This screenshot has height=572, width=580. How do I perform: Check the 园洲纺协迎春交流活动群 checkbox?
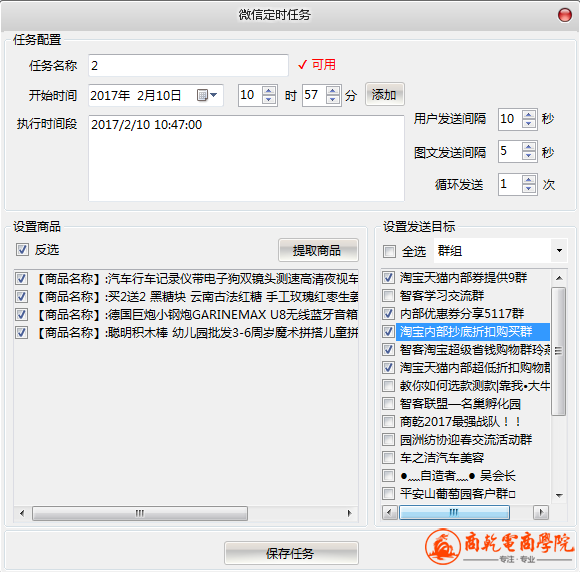coord(388,440)
